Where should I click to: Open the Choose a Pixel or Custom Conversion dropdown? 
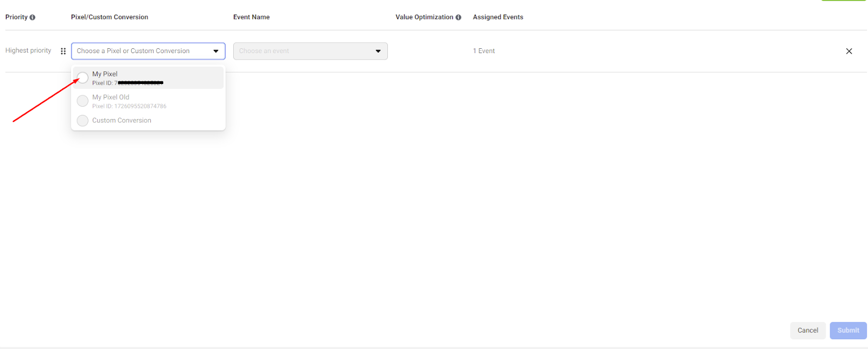(x=141, y=51)
